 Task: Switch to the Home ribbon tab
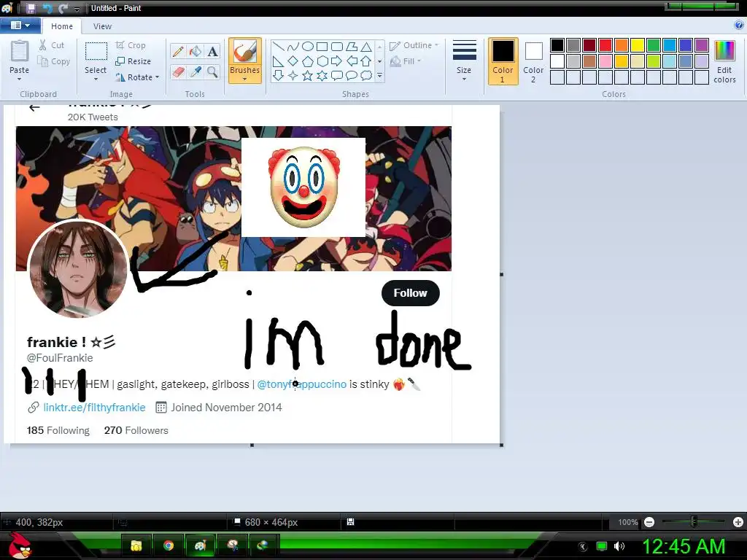point(62,26)
